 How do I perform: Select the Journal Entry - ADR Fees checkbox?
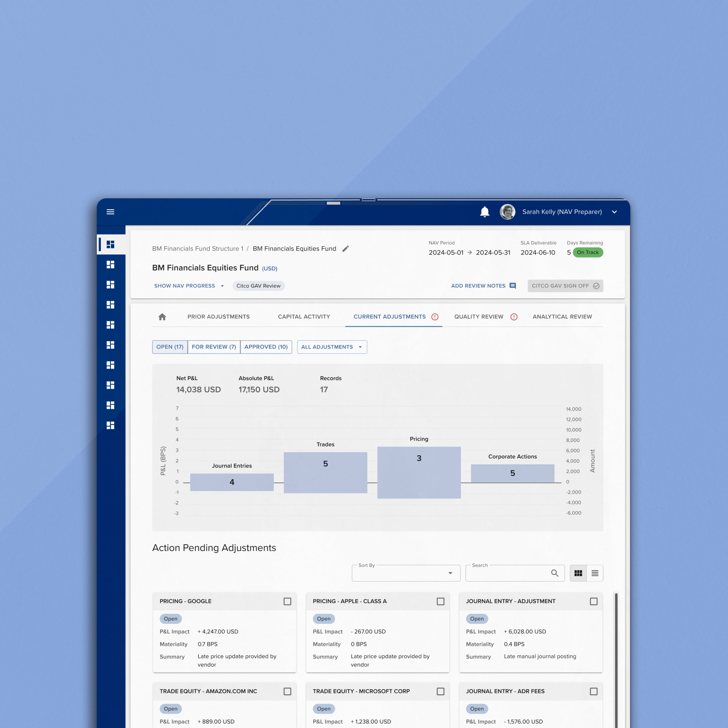click(x=594, y=691)
